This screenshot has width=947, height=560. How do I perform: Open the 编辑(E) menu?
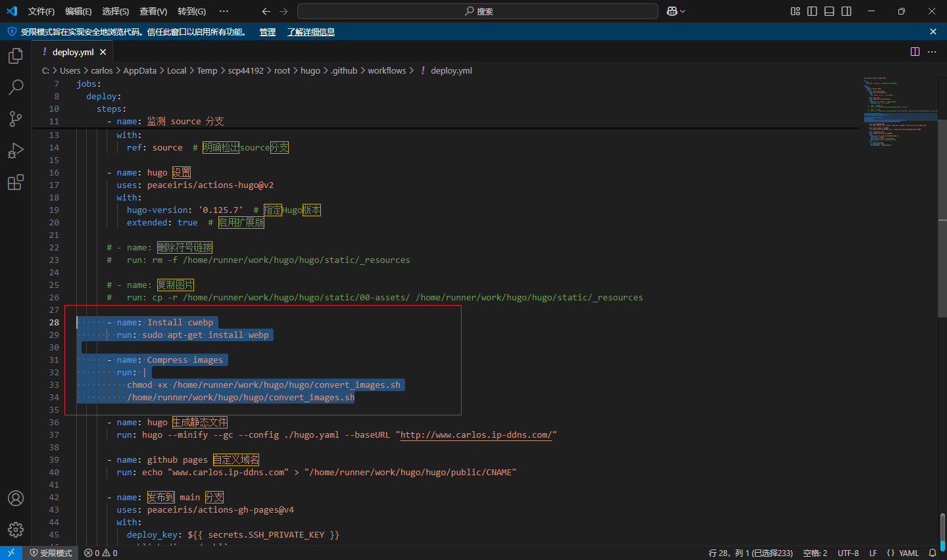click(x=78, y=11)
